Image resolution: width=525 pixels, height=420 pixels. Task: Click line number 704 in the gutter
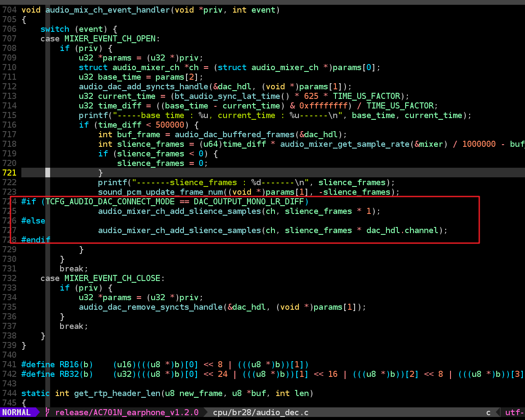click(x=9, y=10)
